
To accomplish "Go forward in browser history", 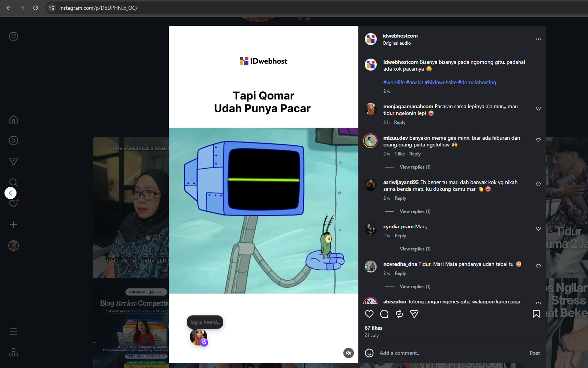I will pos(22,8).
